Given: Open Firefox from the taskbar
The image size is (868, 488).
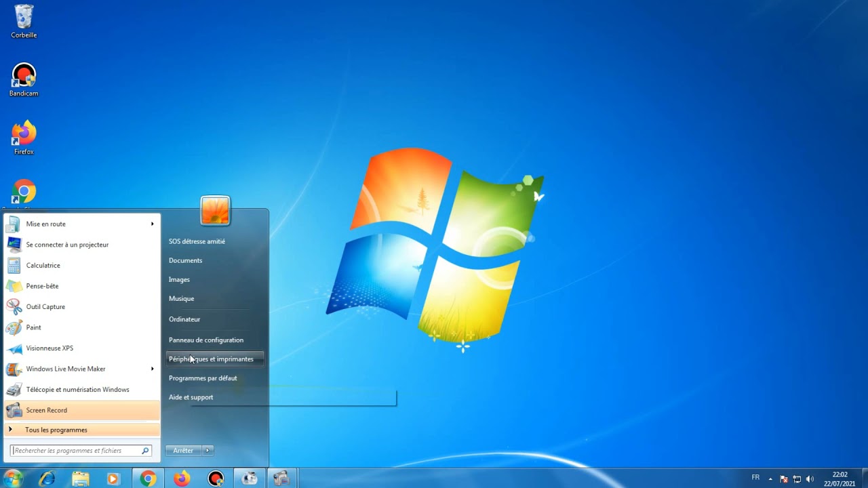Looking at the screenshot, I should (x=182, y=479).
